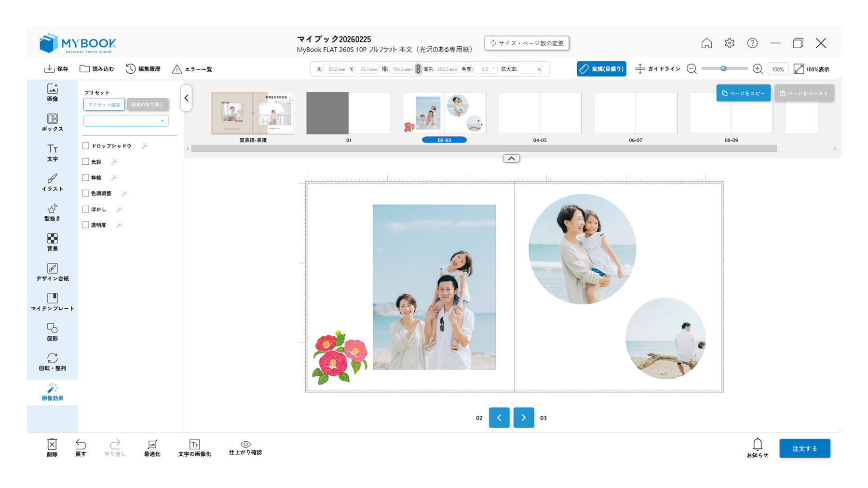Click サイズ・ページ数の変更 button
Image resolution: width=868 pixels, height=488 pixels.
tap(527, 43)
